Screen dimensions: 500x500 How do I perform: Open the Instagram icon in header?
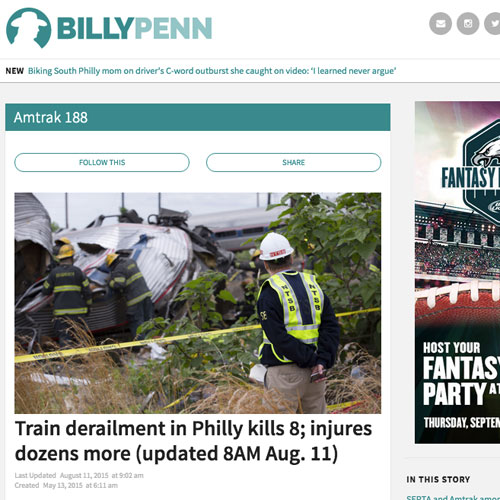[468, 23]
